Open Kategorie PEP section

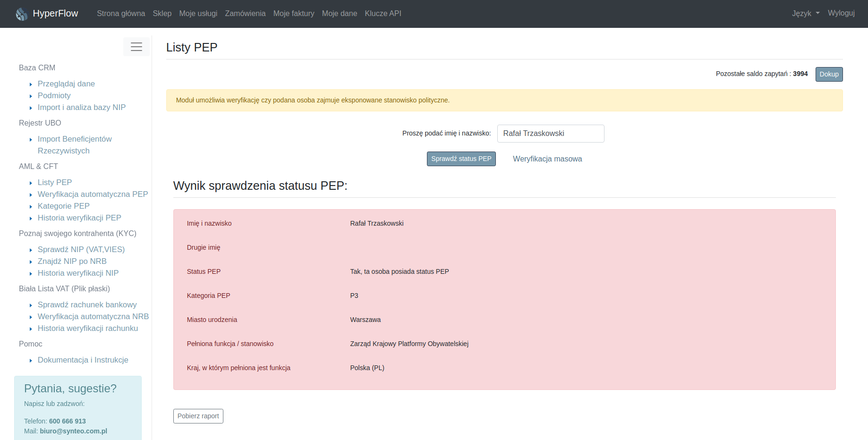(63, 206)
